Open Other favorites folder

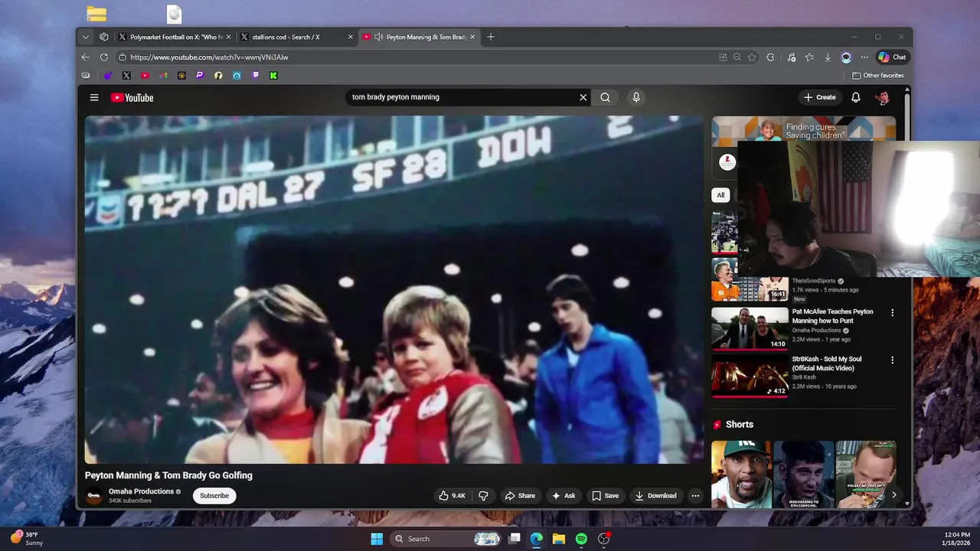[878, 76]
